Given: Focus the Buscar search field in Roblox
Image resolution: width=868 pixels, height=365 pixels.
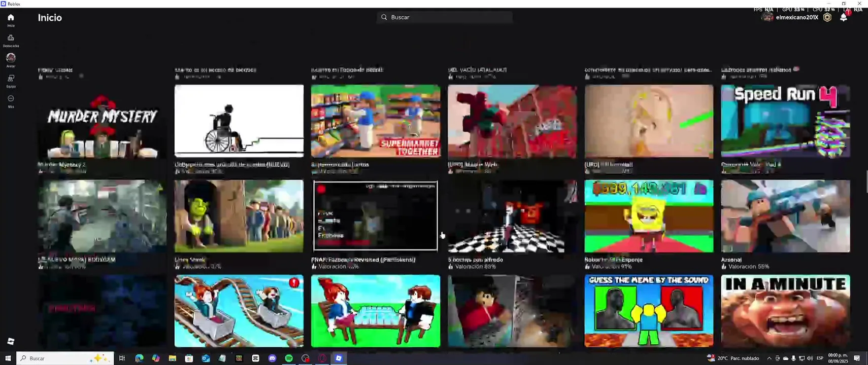Looking at the screenshot, I should [445, 17].
